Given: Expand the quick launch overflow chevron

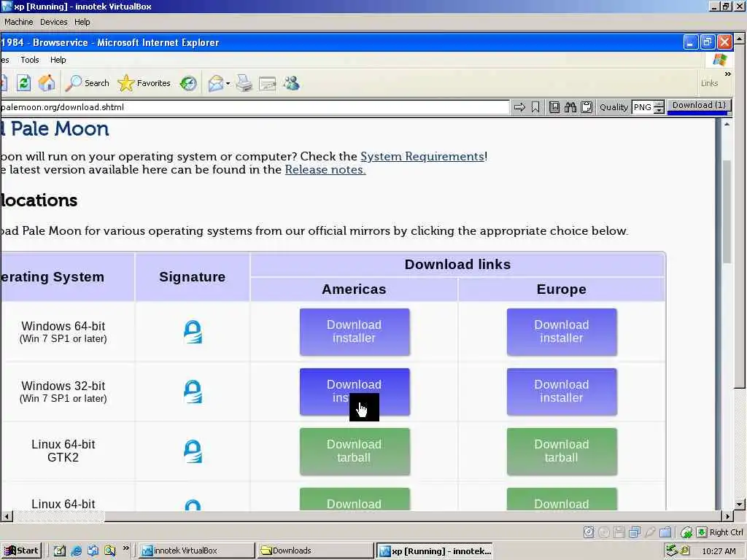Looking at the screenshot, I should (x=125, y=548).
